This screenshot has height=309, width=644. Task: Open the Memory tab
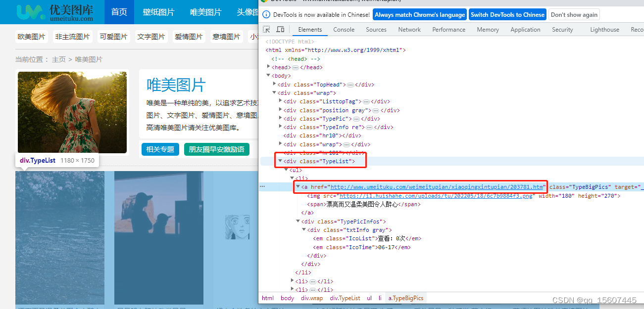coord(488,30)
